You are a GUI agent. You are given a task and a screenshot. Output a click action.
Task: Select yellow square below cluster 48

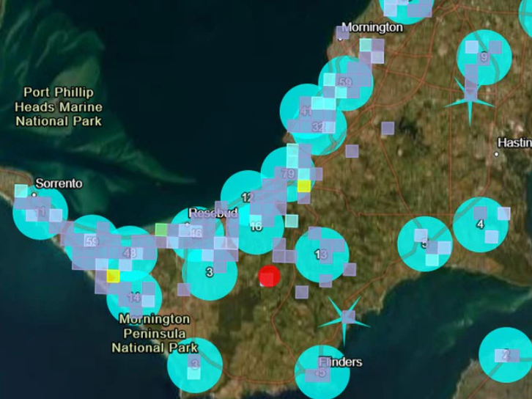[x=112, y=276]
